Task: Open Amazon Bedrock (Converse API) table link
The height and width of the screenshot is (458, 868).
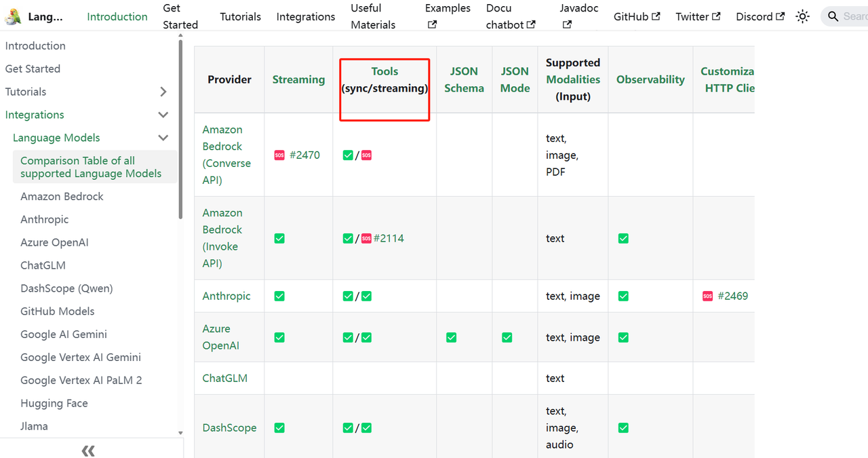Action: (x=226, y=155)
